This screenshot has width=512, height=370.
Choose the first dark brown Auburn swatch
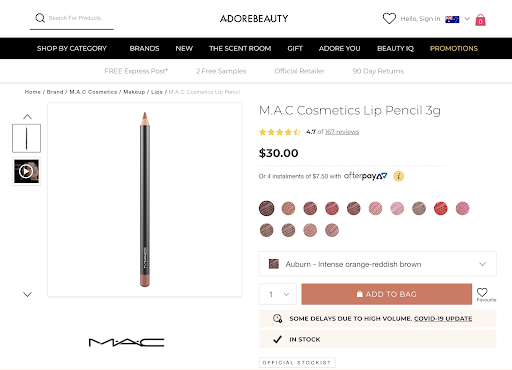coord(267,209)
